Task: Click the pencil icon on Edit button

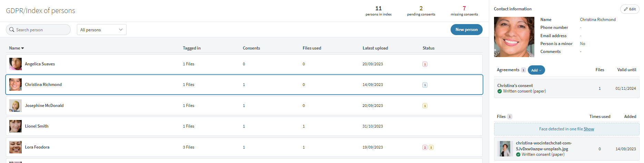Action: click(x=626, y=9)
